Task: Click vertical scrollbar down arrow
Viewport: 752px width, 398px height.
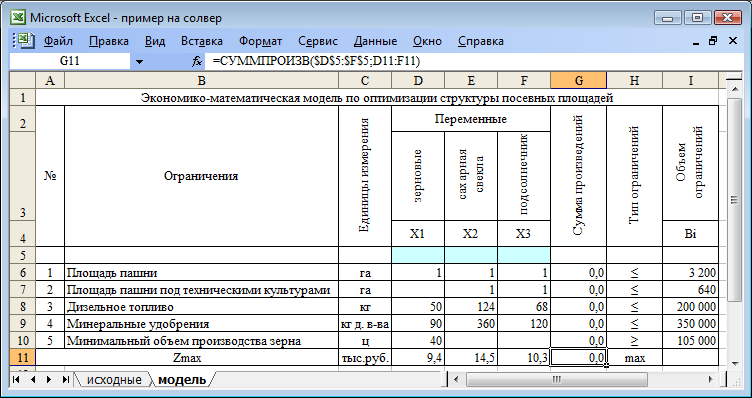Action: point(735,364)
